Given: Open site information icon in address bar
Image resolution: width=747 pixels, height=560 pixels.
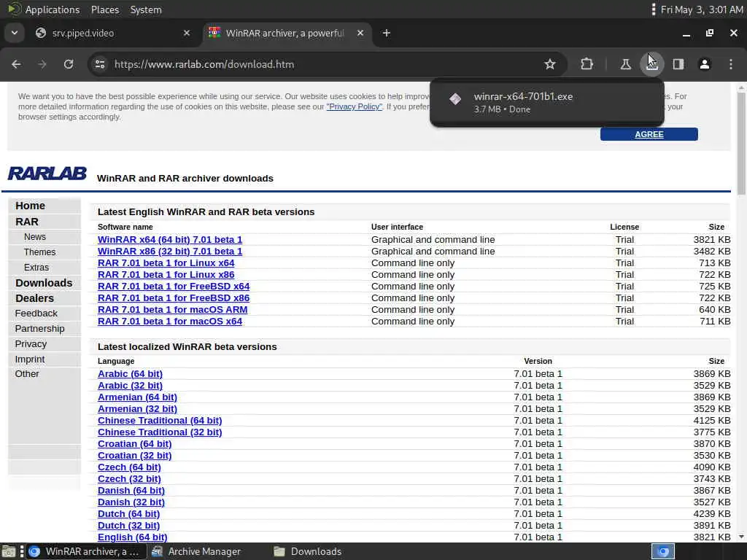Looking at the screenshot, I should pos(99,64).
